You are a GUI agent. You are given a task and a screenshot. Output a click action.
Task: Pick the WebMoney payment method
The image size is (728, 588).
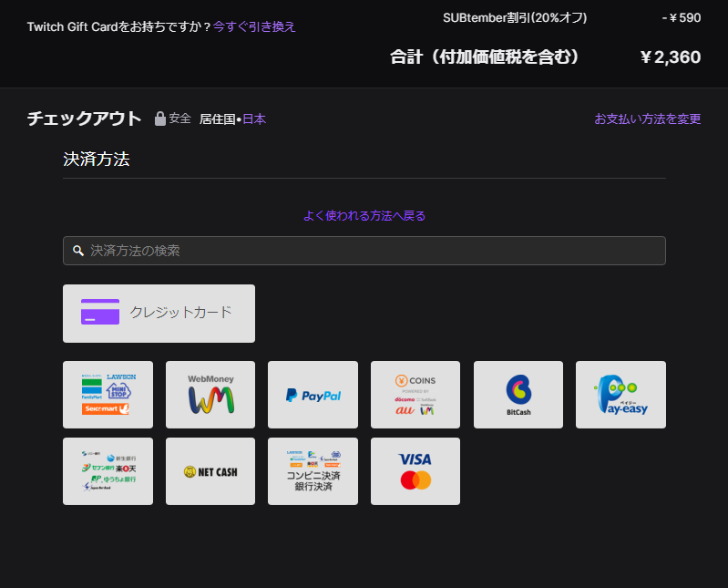(210, 395)
